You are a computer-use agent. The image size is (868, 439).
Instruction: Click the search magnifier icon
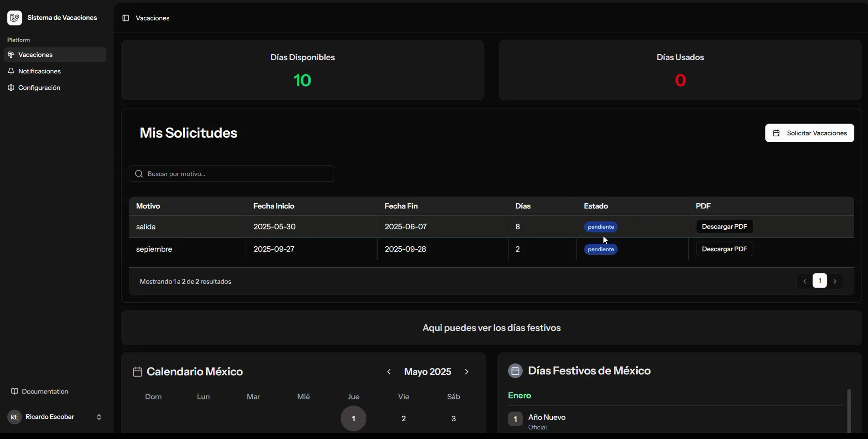pos(139,174)
